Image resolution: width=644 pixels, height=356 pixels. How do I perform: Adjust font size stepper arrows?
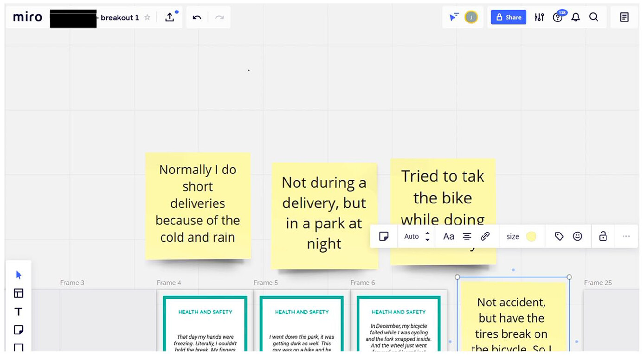(x=427, y=236)
